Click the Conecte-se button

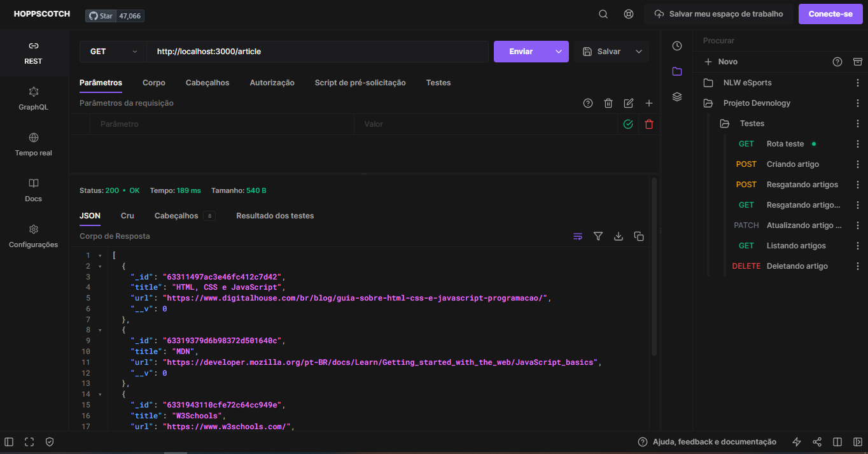[830, 13]
